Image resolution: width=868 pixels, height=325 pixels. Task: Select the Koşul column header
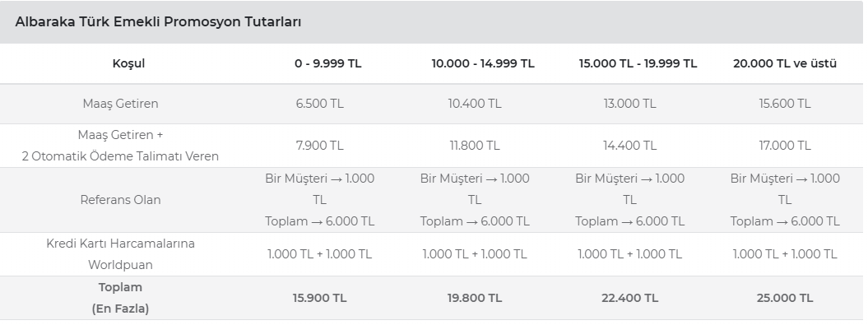click(128, 63)
